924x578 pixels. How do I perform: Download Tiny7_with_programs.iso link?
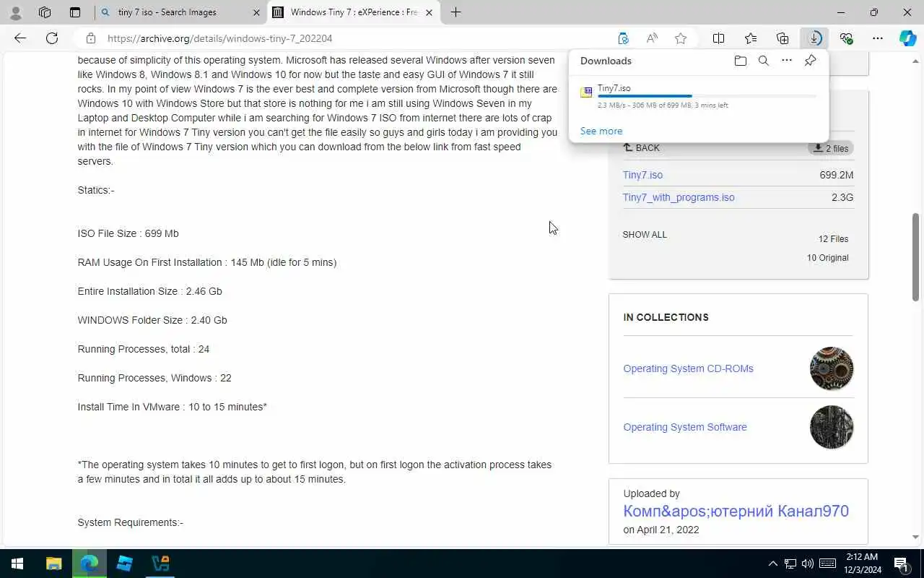679,197
